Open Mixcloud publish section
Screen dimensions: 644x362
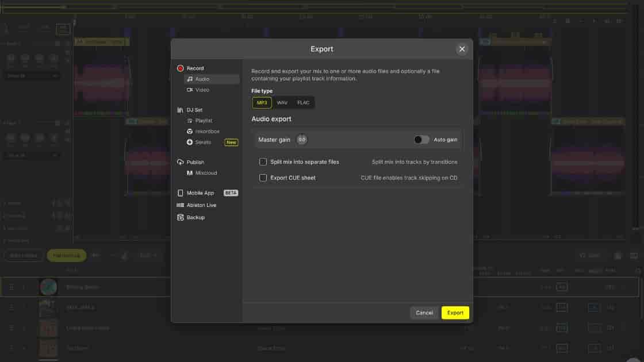[206, 173]
